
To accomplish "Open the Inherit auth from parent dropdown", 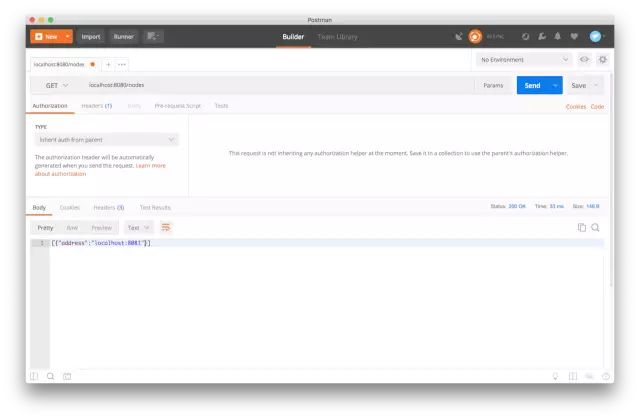I will point(107,140).
